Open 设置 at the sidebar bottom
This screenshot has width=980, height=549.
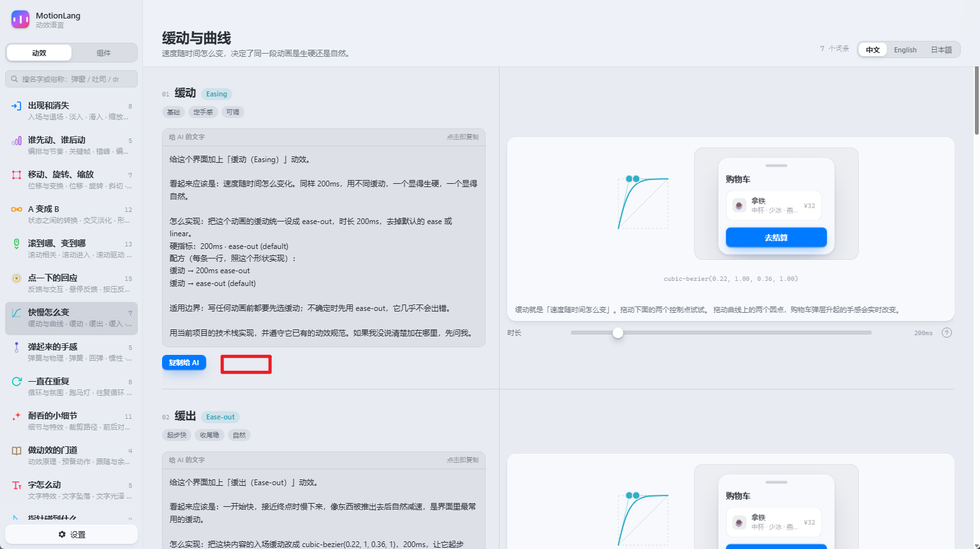click(x=71, y=534)
